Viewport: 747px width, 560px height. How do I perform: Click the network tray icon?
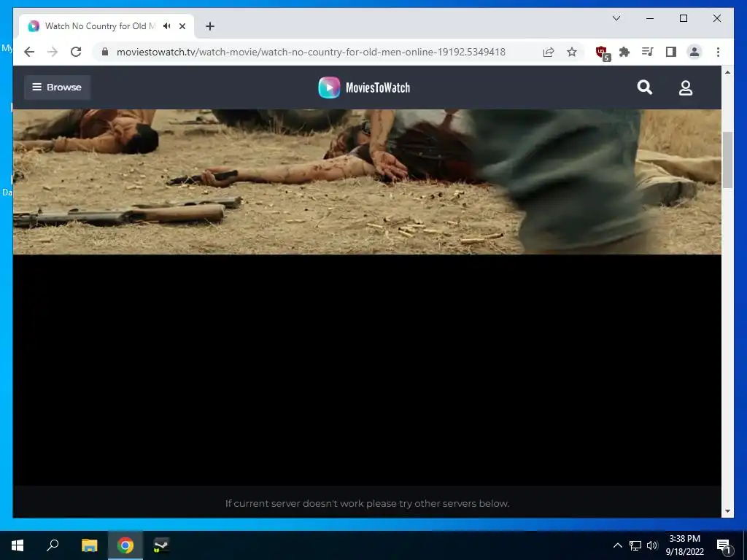coord(635,545)
